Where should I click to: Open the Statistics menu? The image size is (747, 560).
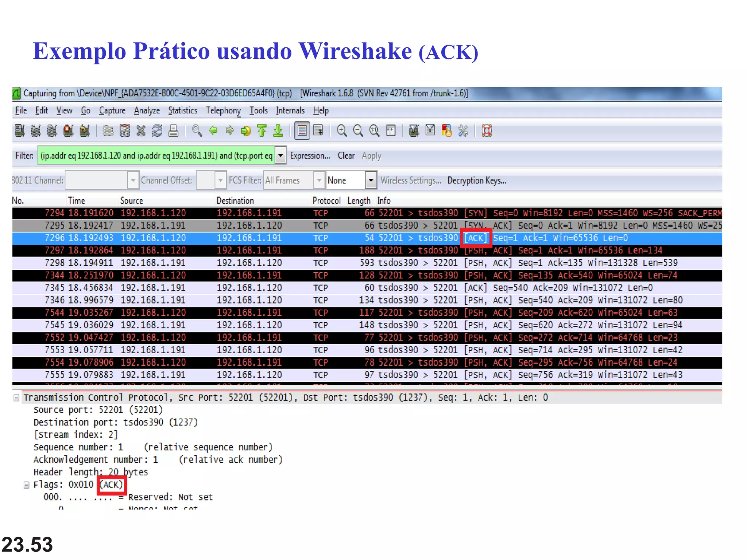point(183,110)
